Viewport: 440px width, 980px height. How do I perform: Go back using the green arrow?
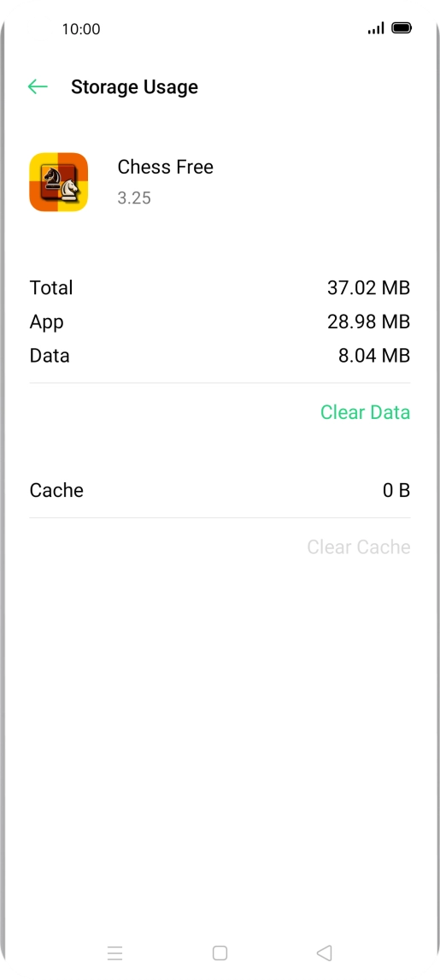point(38,87)
